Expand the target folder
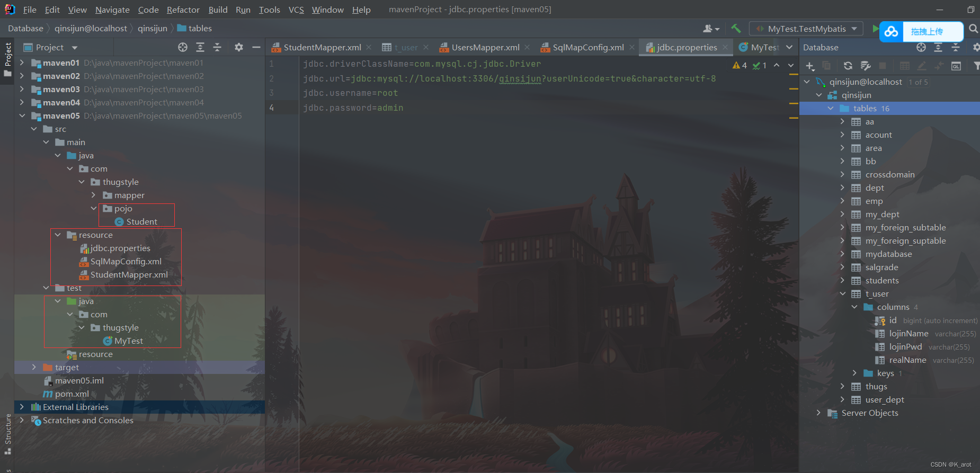Viewport: 980px width, 473px height. (x=34, y=367)
